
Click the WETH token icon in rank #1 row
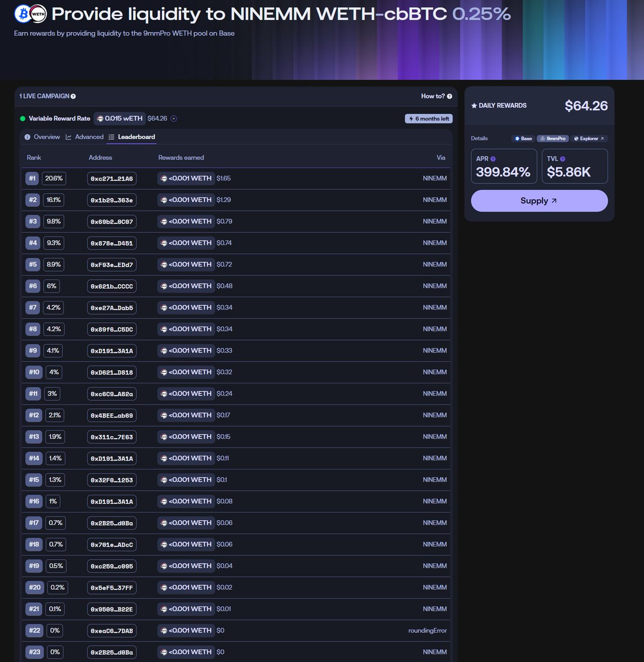click(x=163, y=178)
